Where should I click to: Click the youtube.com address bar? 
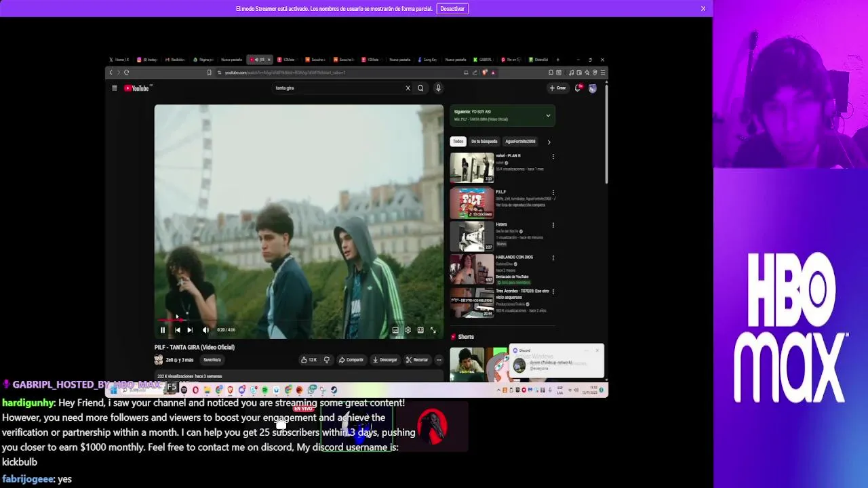click(339, 73)
